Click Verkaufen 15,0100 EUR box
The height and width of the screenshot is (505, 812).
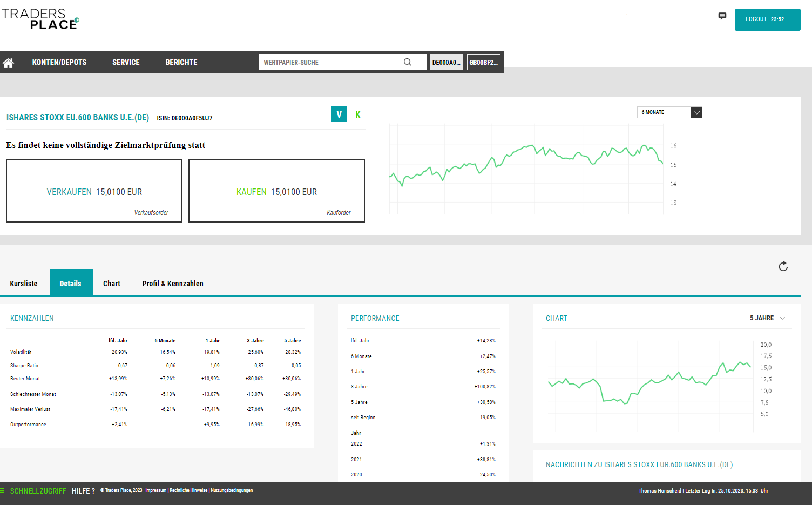pos(94,191)
